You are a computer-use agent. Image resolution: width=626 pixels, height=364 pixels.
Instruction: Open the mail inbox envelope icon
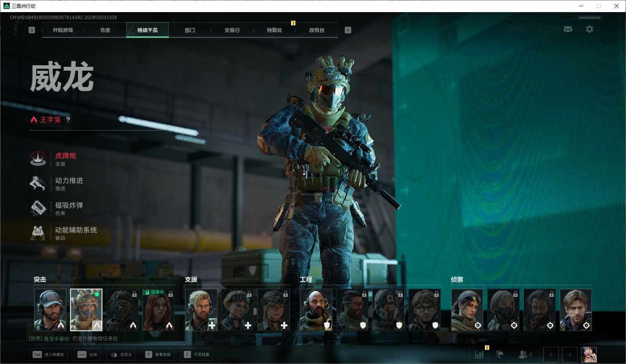pyautogui.click(x=568, y=29)
